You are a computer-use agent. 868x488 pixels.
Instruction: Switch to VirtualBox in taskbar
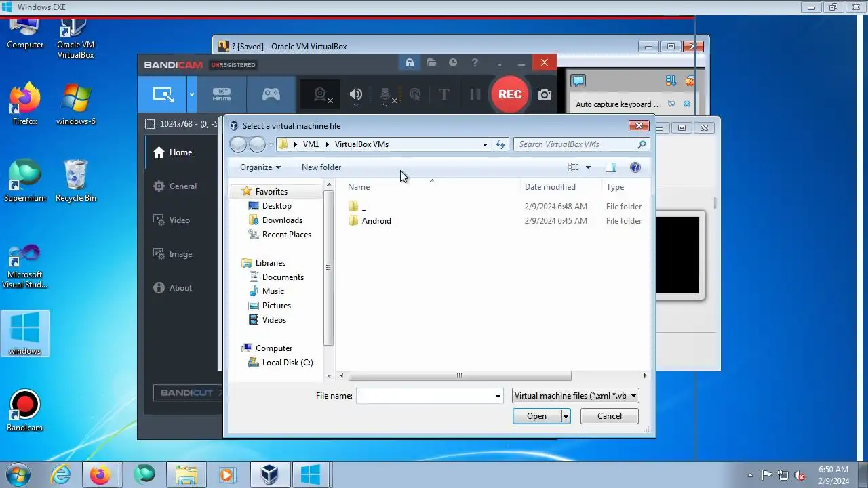tap(270, 474)
